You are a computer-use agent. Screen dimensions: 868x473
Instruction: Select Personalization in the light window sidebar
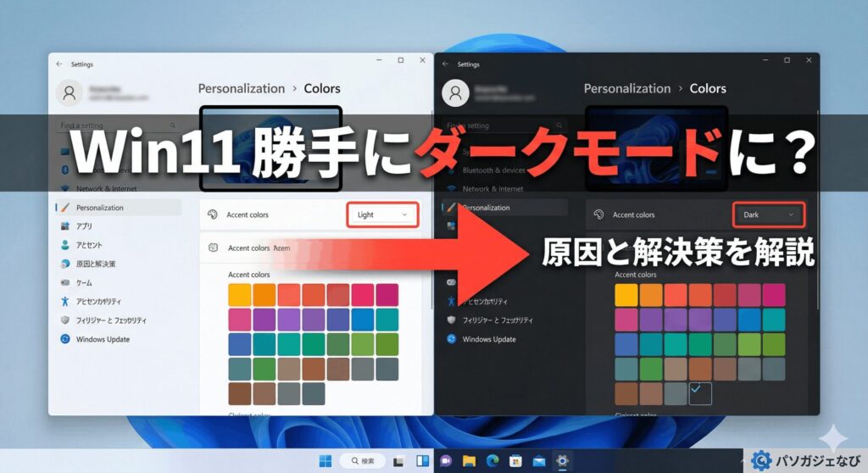click(x=99, y=208)
